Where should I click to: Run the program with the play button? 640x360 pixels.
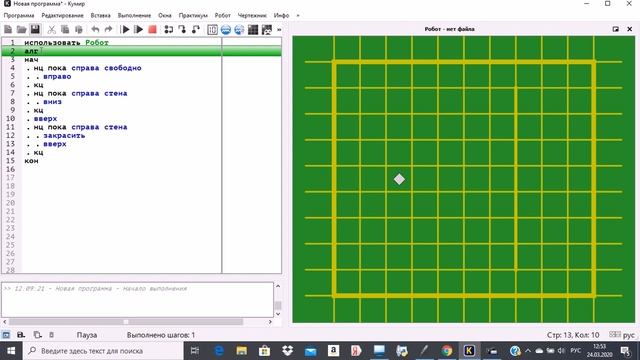[126, 29]
